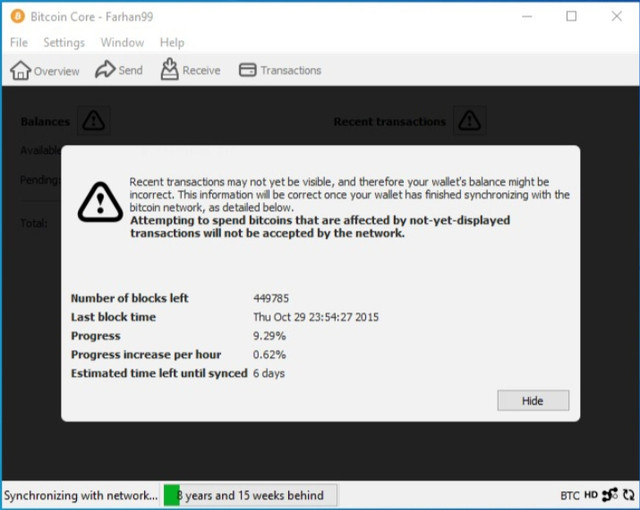
Task: Click the large warning icon in sync dialog
Action: 100,202
